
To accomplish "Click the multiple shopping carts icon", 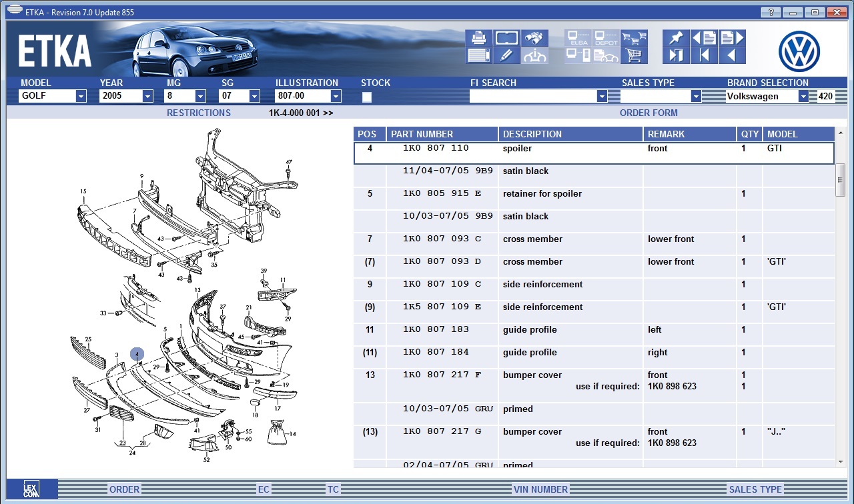I will pyautogui.click(x=634, y=38).
